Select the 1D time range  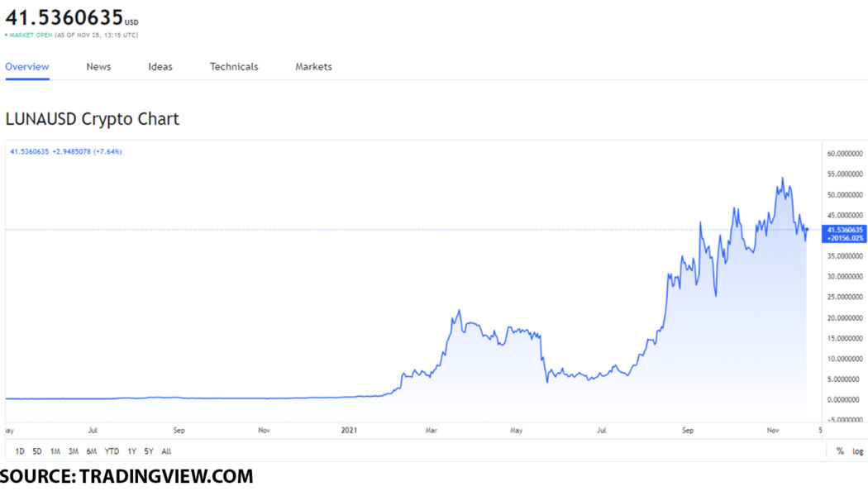click(x=18, y=451)
